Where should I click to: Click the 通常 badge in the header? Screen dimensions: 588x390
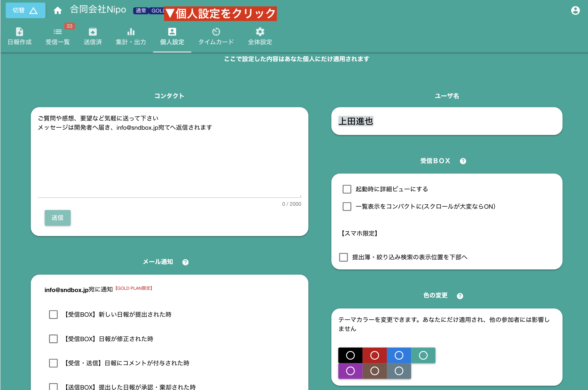[x=141, y=11]
